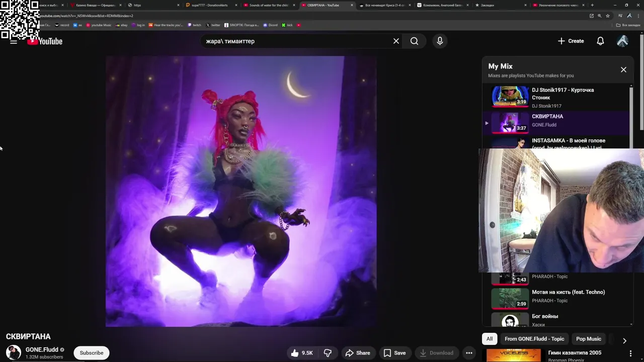Open twitch bookmark
The image size is (644, 362).
(x=194, y=25)
